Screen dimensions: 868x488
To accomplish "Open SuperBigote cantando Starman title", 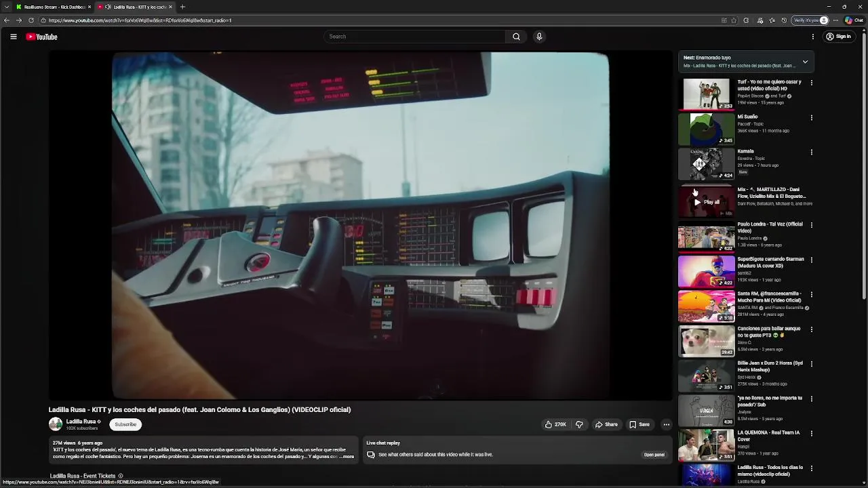I will [770, 262].
